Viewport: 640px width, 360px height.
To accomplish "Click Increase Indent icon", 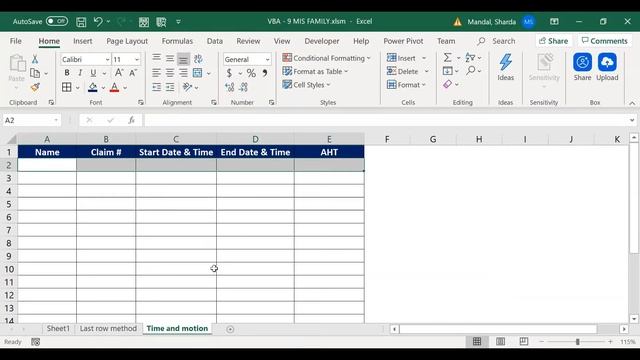I will (x=170, y=87).
